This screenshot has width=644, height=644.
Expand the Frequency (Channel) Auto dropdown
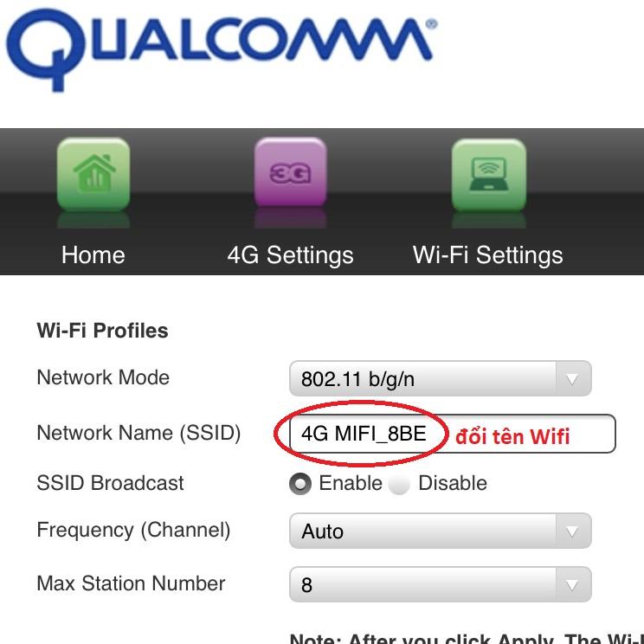[x=441, y=531]
